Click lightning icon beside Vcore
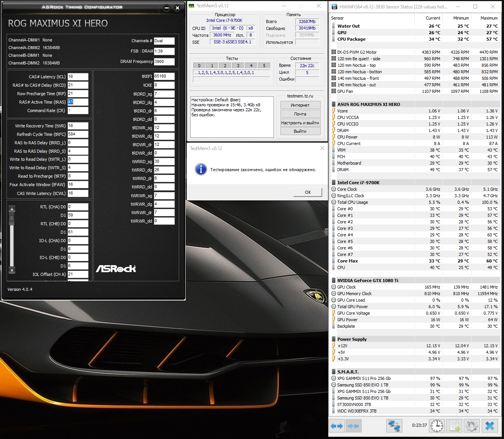 click(x=334, y=111)
